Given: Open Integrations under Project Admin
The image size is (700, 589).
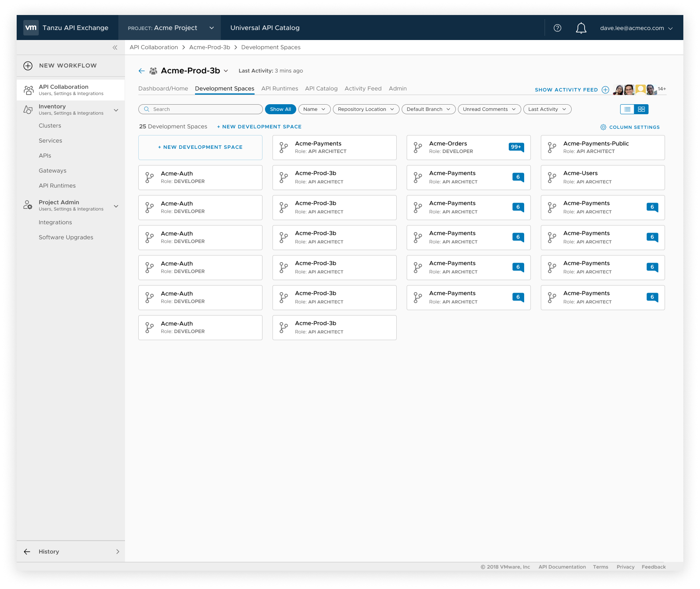Looking at the screenshot, I should click(55, 222).
